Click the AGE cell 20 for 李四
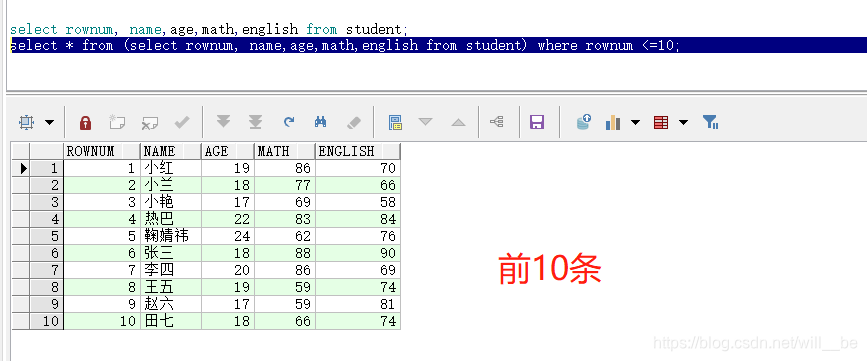 [228, 270]
